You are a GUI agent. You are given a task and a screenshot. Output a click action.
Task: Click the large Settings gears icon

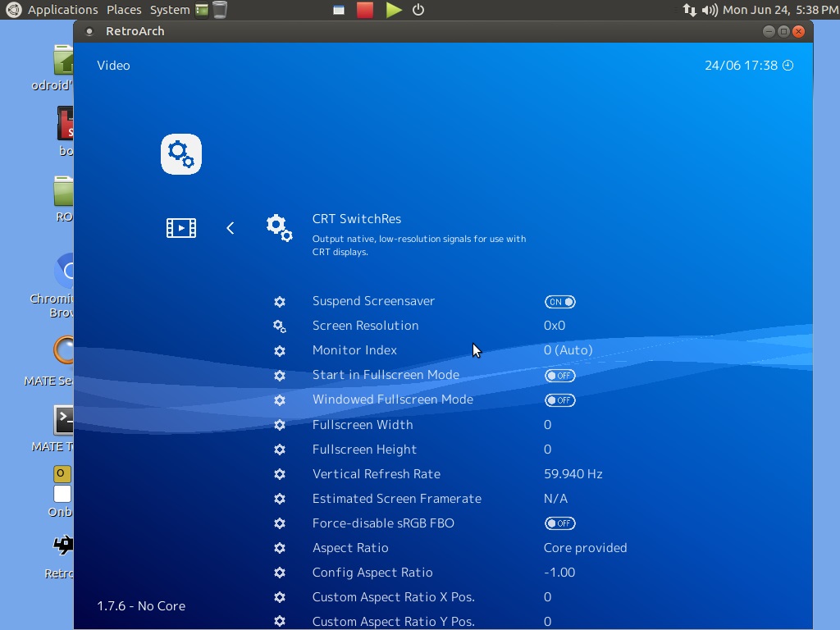coord(180,154)
